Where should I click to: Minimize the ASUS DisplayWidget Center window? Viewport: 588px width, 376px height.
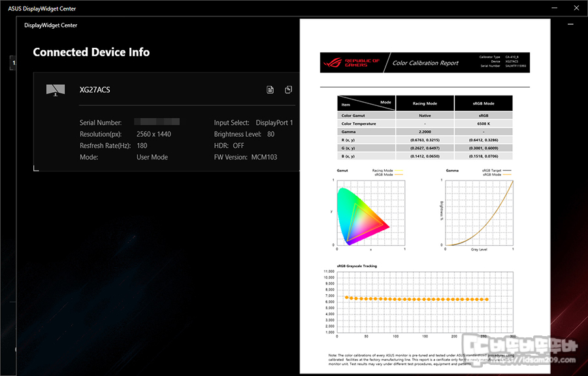555,8
